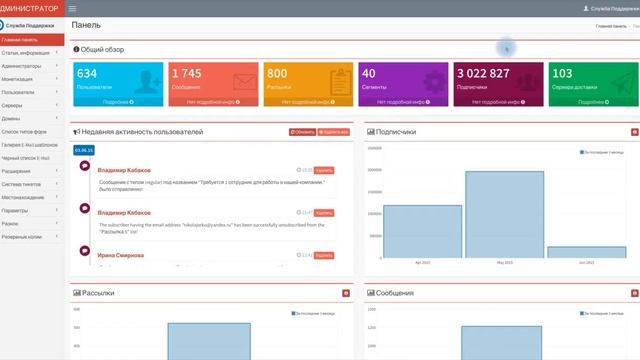Click the megaphone icon beside Недавняя активность
640x360 pixels.
(76, 132)
